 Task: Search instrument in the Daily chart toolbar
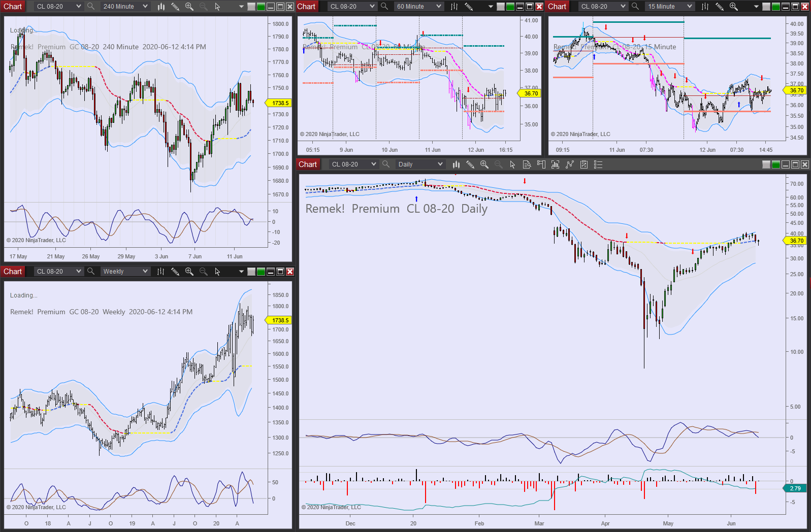[x=386, y=164]
